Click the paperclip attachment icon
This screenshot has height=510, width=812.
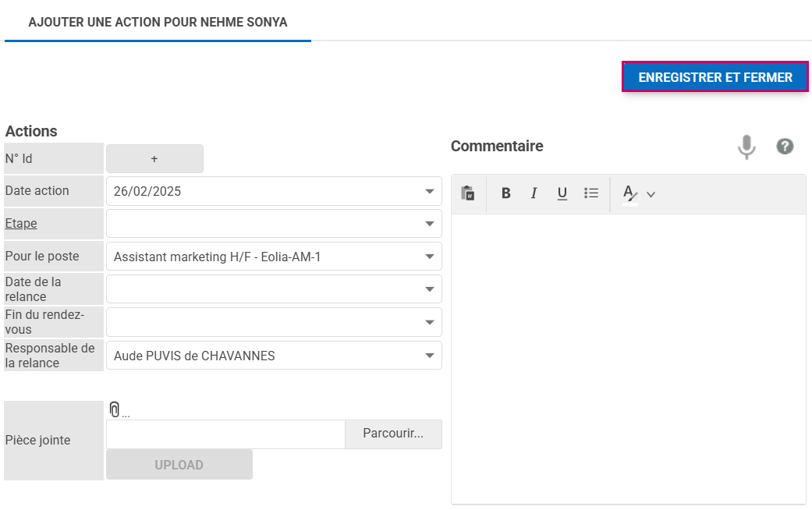click(115, 409)
